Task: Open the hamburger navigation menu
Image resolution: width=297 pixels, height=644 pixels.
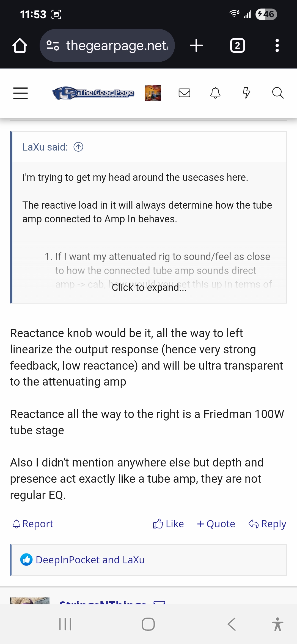Action: (21, 93)
